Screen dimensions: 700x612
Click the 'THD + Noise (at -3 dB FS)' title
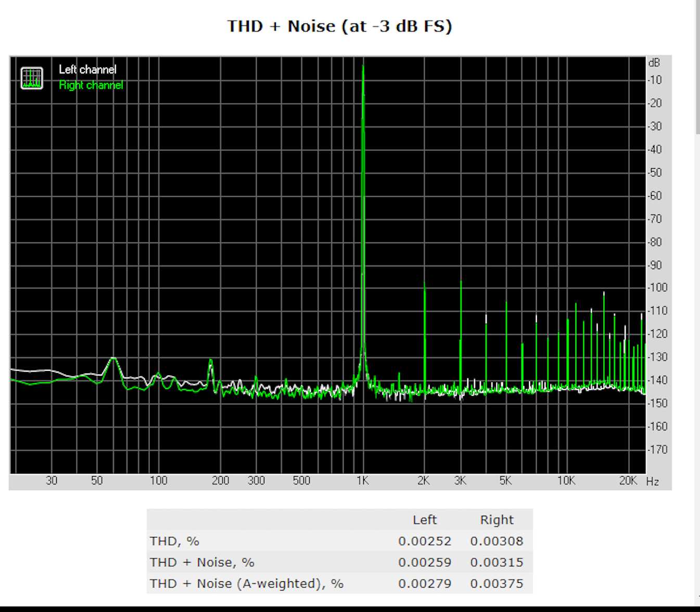click(x=339, y=26)
